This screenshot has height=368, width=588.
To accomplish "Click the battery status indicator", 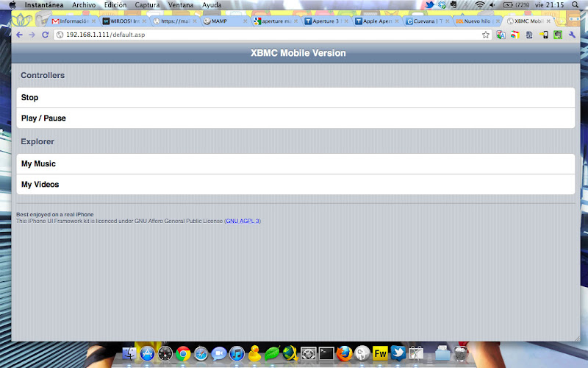I will [x=516, y=5].
